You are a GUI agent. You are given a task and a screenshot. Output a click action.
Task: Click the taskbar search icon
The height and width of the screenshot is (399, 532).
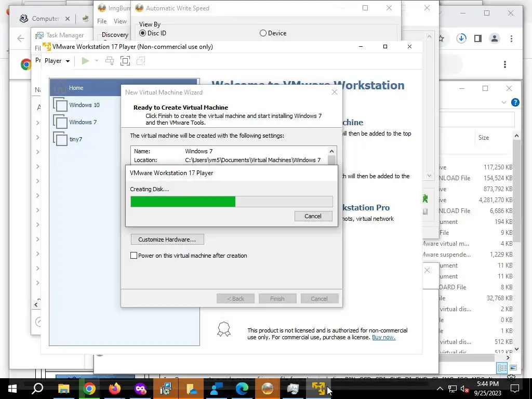pos(37,389)
